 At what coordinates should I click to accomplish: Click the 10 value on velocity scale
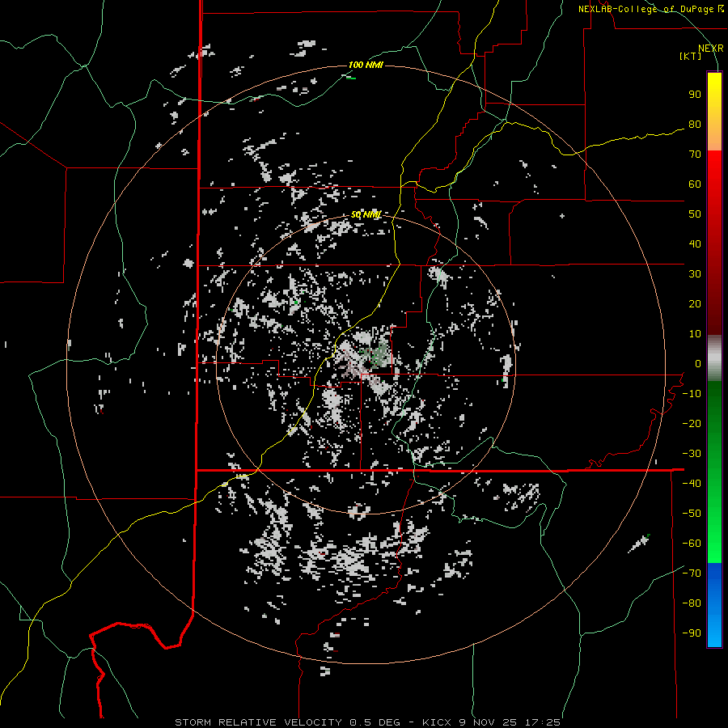(695, 334)
